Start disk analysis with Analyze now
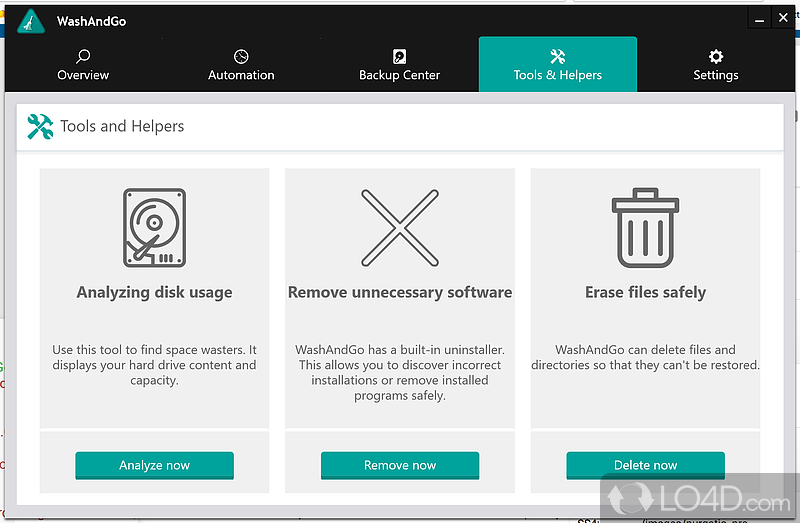The height and width of the screenshot is (523, 800). 154,465
